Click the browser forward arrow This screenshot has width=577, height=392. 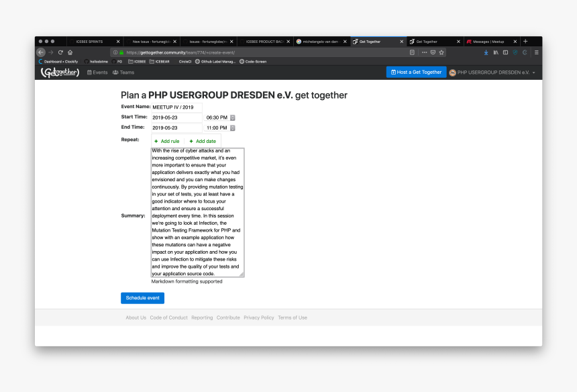click(x=51, y=52)
